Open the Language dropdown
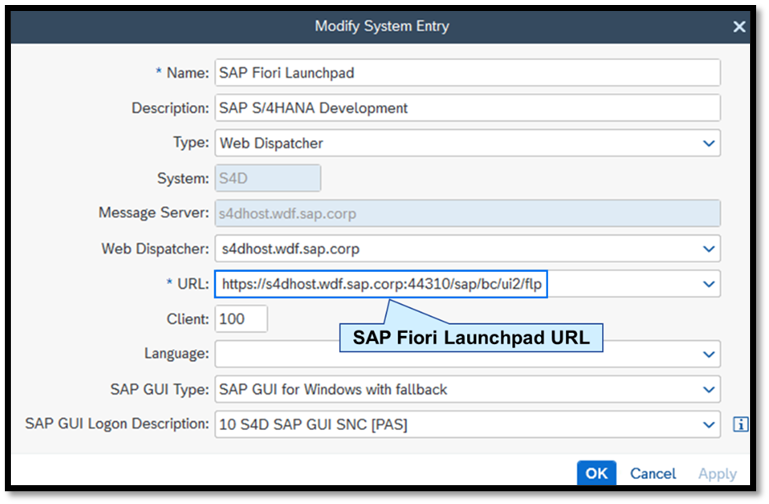Image resolution: width=769 pixels, height=504 pixels. 708,354
